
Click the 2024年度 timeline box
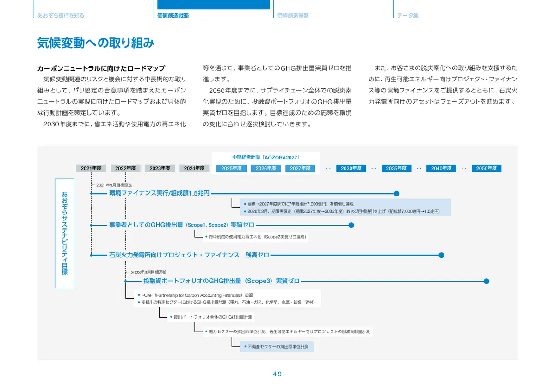194,168
